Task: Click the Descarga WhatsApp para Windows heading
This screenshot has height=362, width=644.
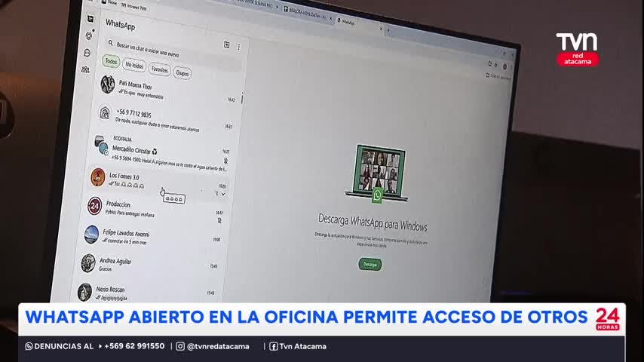Action: click(373, 222)
